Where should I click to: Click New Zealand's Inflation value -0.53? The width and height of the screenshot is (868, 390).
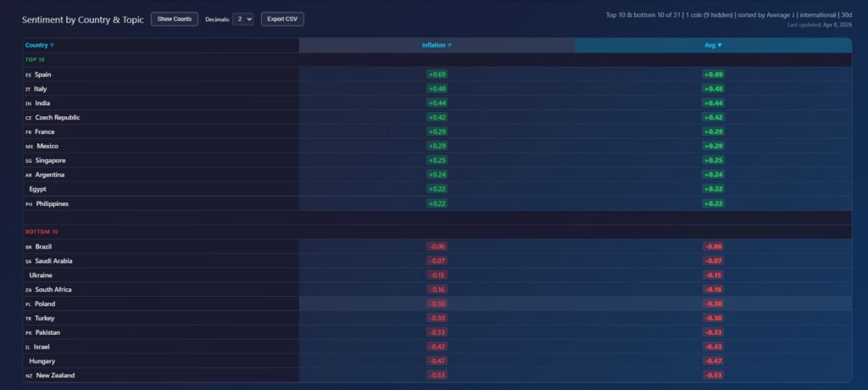click(437, 376)
